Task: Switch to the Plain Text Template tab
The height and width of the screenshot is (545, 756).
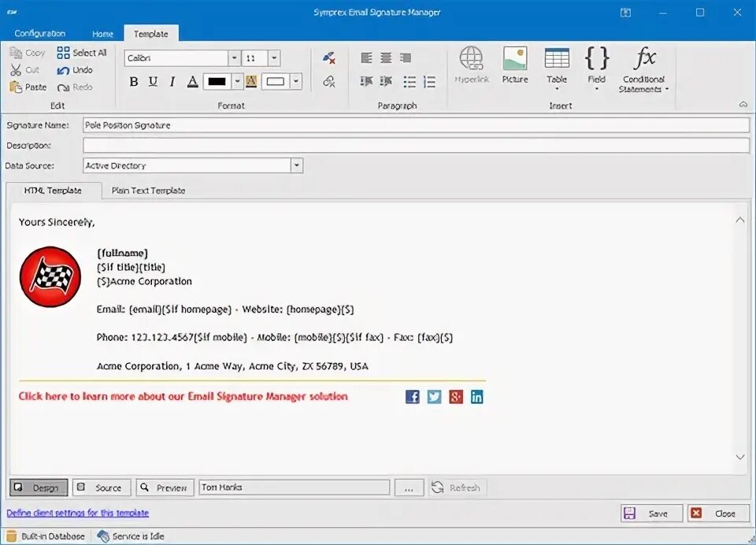Action: (149, 191)
